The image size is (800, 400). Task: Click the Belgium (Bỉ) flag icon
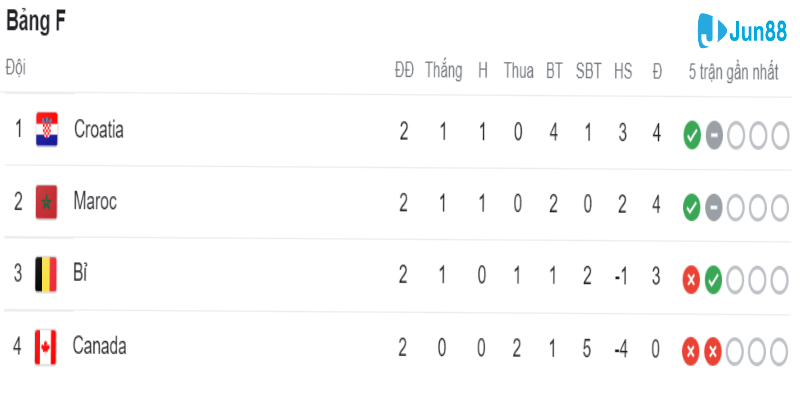tap(46, 274)
